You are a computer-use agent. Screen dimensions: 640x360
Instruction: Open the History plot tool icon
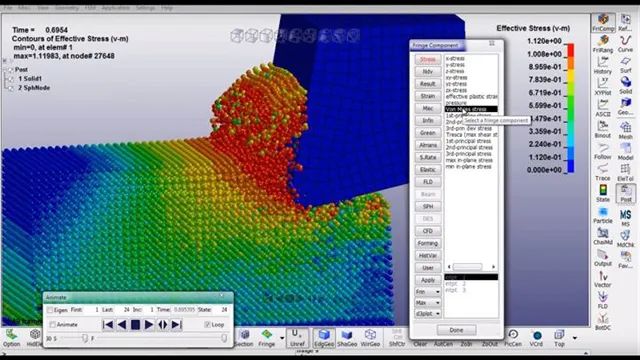(602, 65)
